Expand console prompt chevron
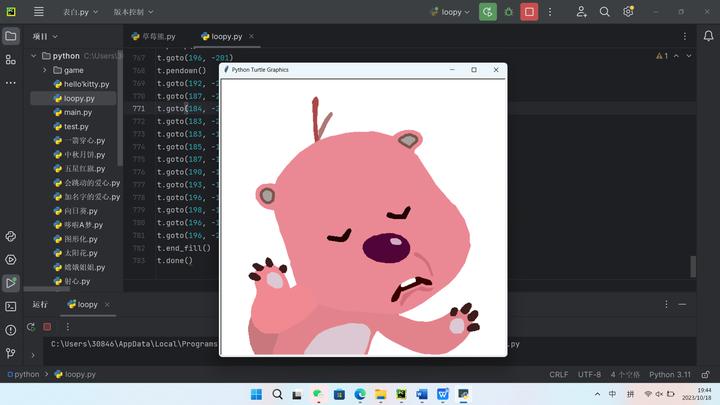 pos(33,355)
